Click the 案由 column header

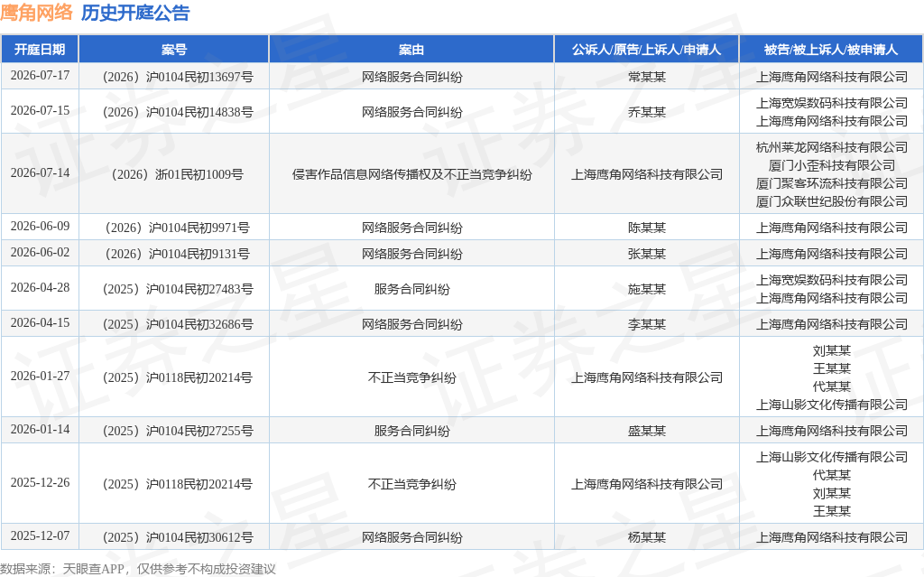coord(411,50)
